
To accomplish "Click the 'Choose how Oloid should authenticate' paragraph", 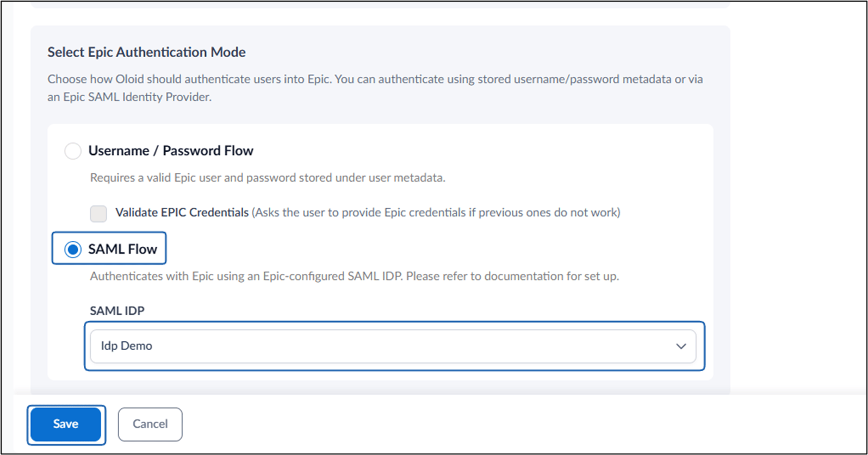I will (375, 88).
